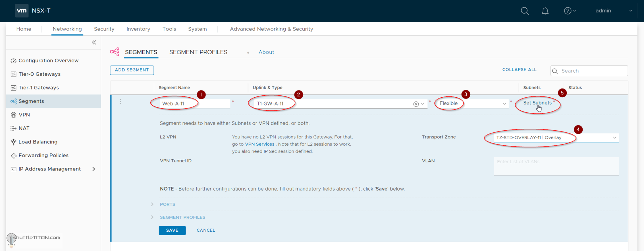Click the three-dot row actions menu
Viewport: 644px width, 251px height.
point(120,102)
